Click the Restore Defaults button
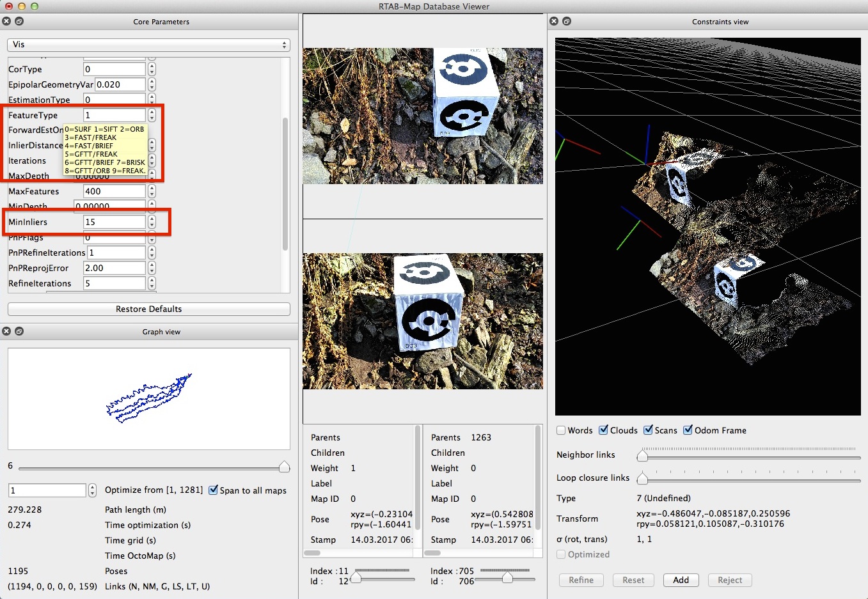 (x=148, y=309)
